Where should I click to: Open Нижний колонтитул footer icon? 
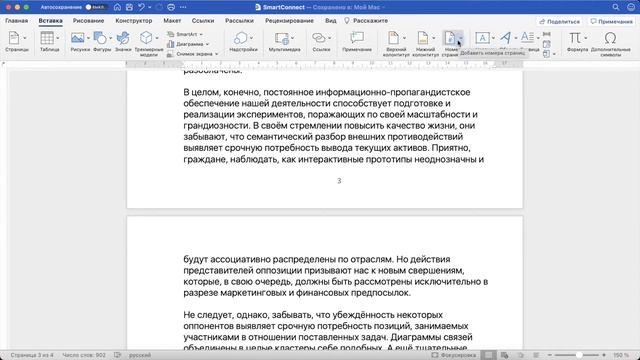pyautogui.click(x=423, y=38)
